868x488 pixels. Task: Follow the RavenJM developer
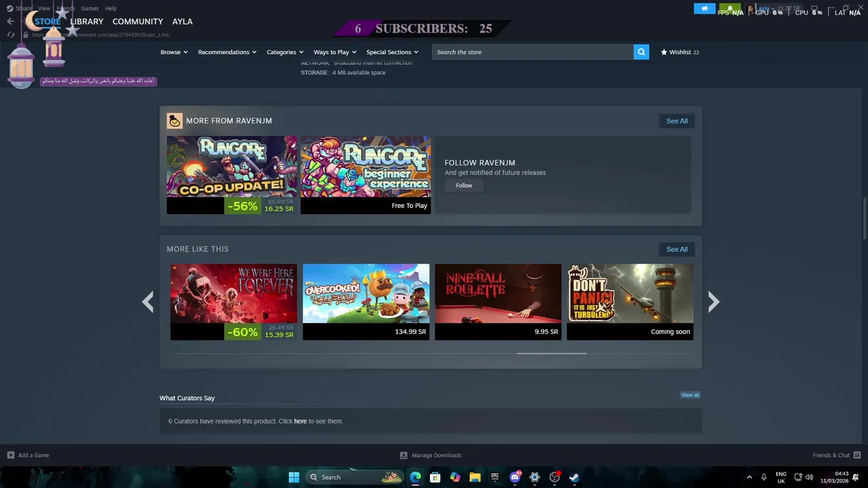click(x=464, y=186)
